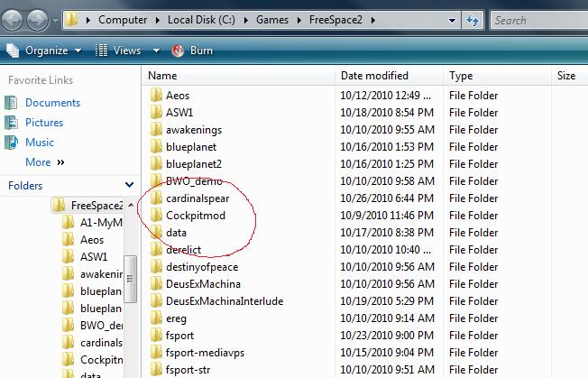Select Cockpitmod folder icon in list
Viewport: 588px width, 378px height.
pos(156,216)
